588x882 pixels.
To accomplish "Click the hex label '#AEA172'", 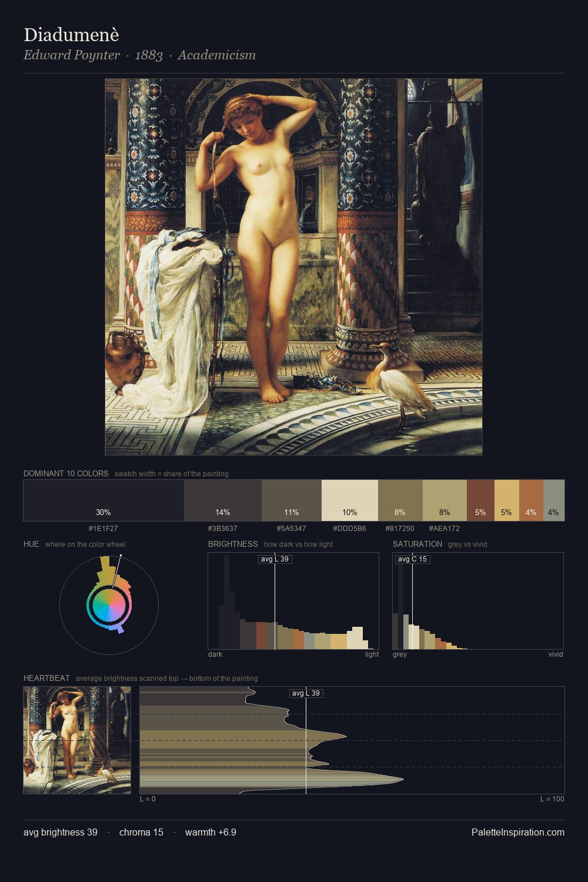I will (445, 529).
